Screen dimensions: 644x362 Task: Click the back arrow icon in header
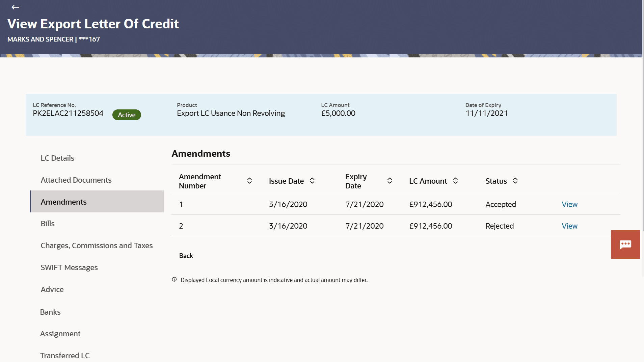pyautogui.click(x=15, y=7)
